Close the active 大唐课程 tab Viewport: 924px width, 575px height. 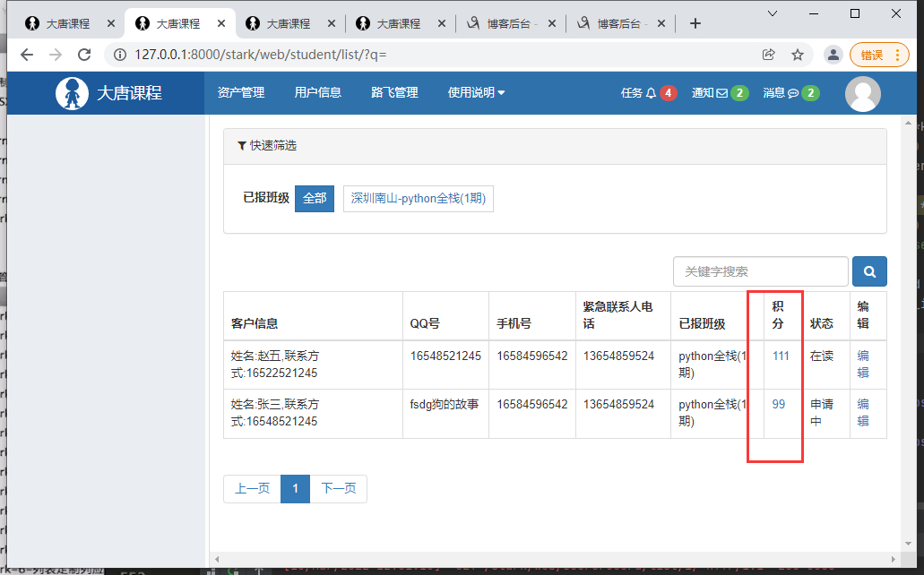(221, 23)
